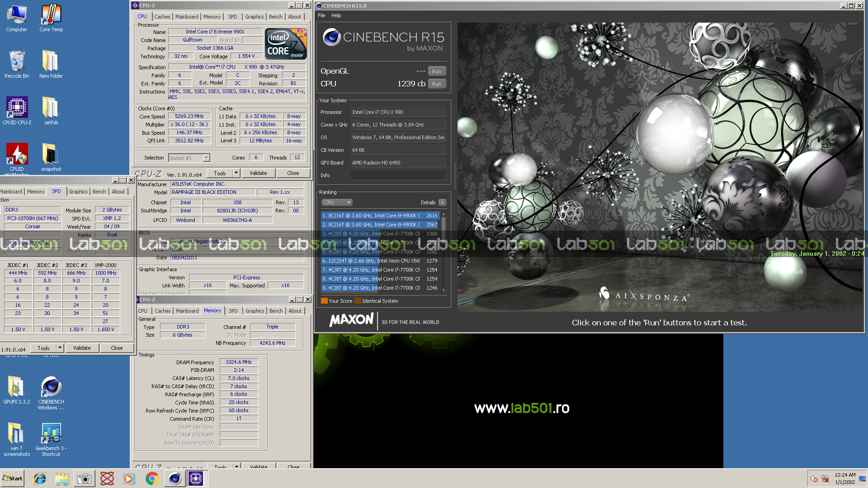Open the File menu in Cinebench

[321, 15]
